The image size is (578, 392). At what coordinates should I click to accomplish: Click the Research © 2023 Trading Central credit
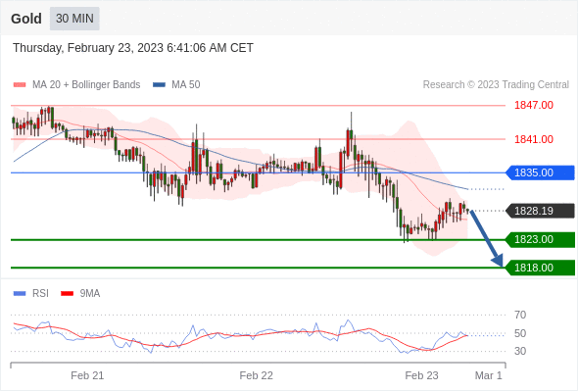click(496, 85)
